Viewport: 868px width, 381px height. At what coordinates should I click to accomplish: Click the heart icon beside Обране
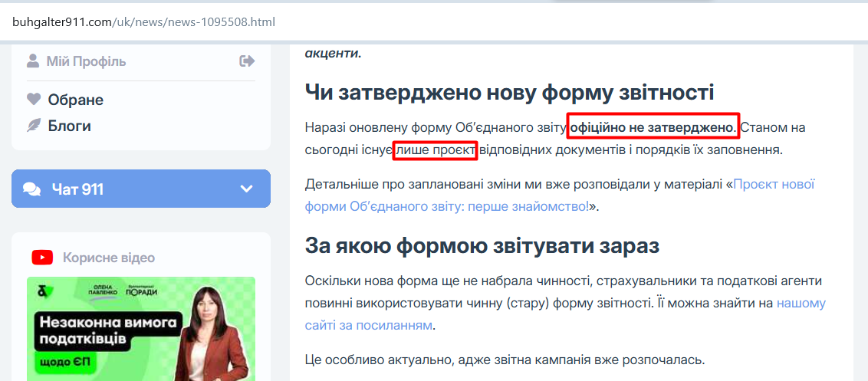tap(34, 100)
